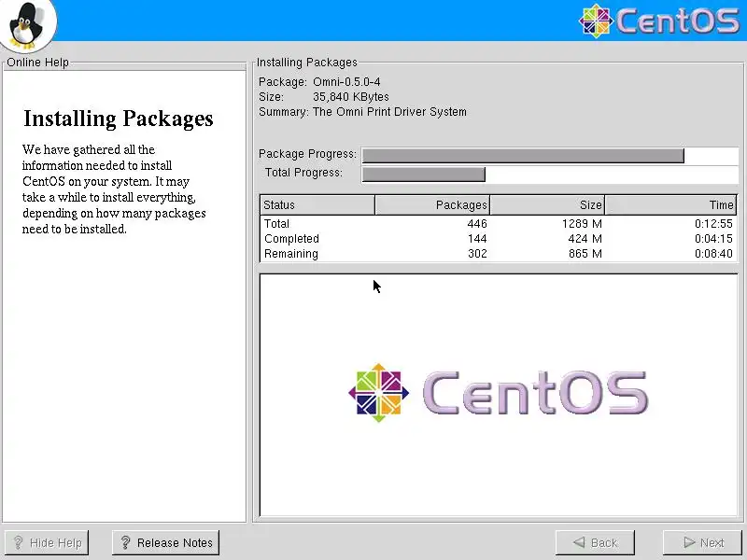
Task: Click the question mark on Hide Help
Action: point(18,542)
